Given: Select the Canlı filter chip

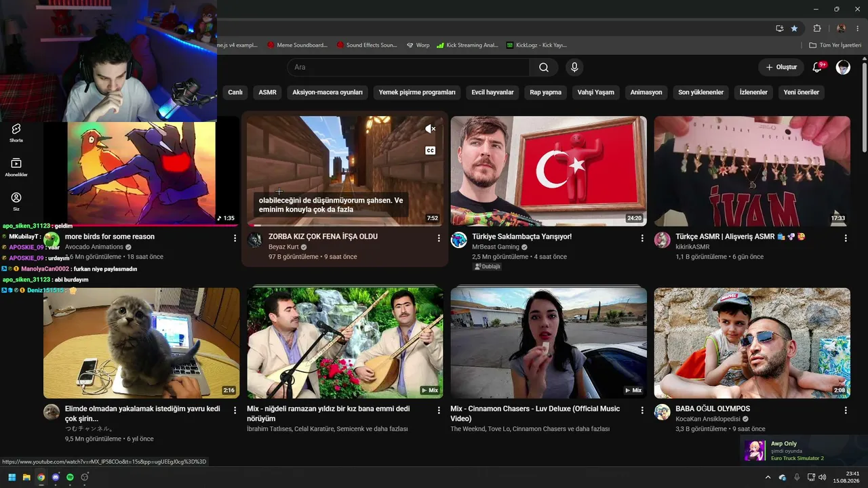Looking at the screenshot, I should pyautogui.click(x=235, y=92).
